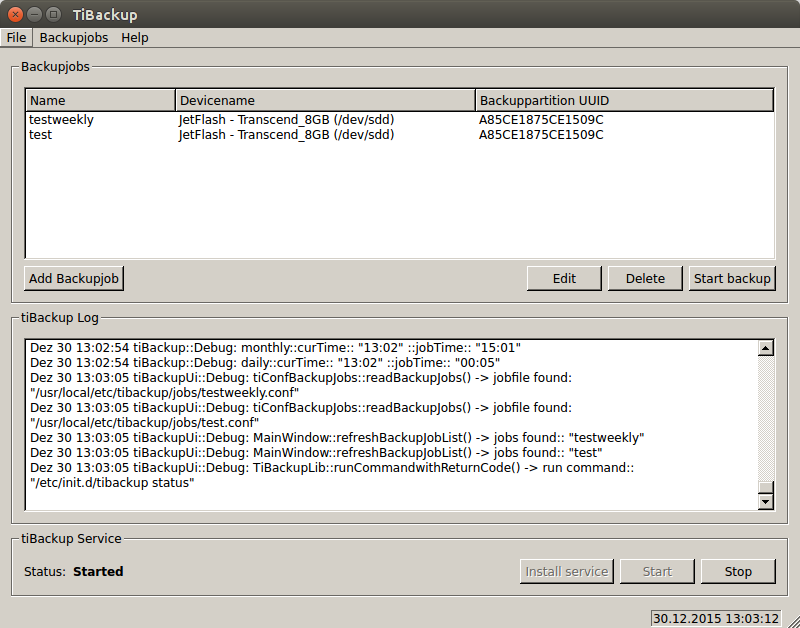
Task: Click the log scrollbar down arrow
Action: [766, 501]
